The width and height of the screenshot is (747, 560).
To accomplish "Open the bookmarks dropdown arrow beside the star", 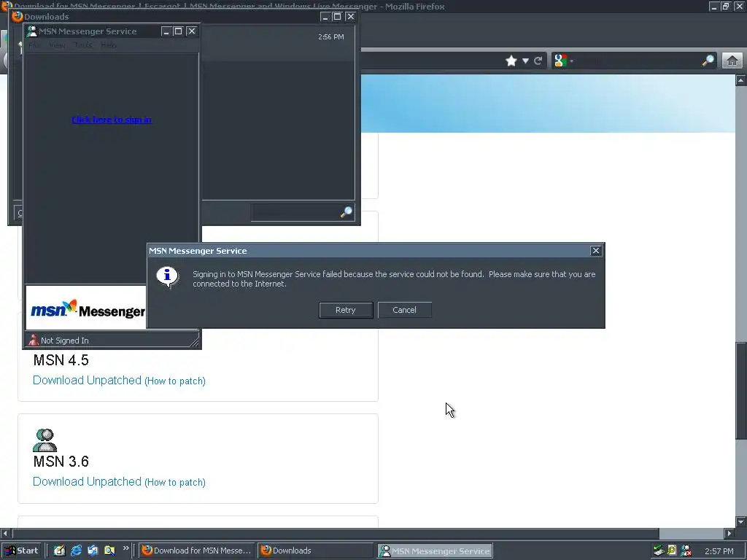I will [x=525, y=61].
